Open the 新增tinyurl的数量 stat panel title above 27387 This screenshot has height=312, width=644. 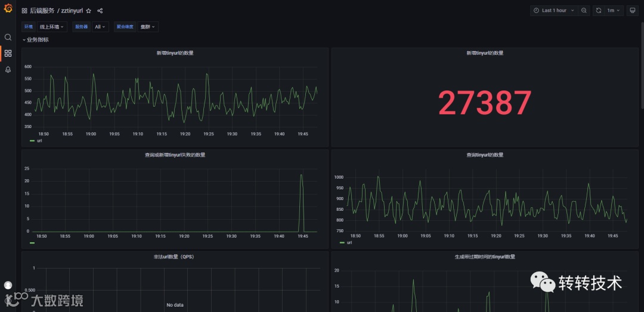click(x=485, y=53)
